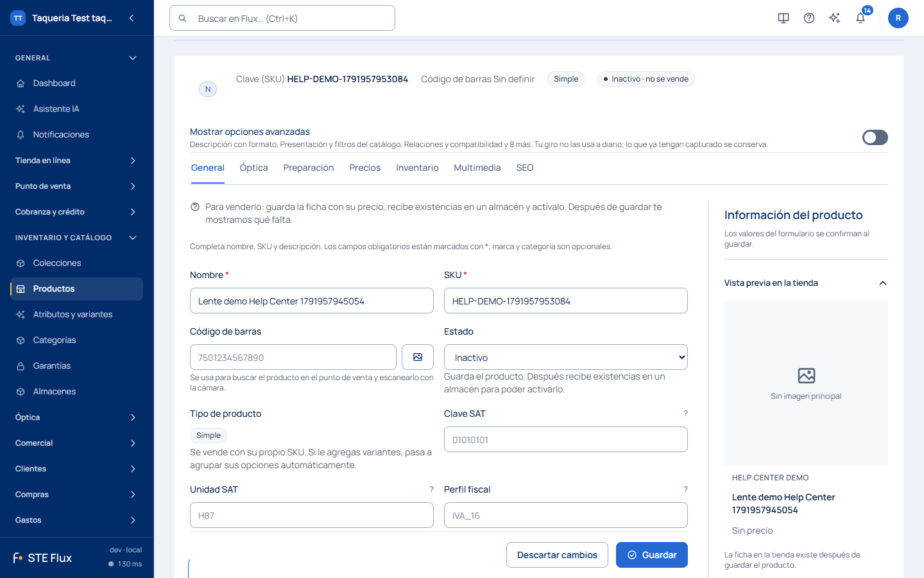The image size is (924, 578).
Task: Switch to the Óptica tab
Action: tap(254, 168)
